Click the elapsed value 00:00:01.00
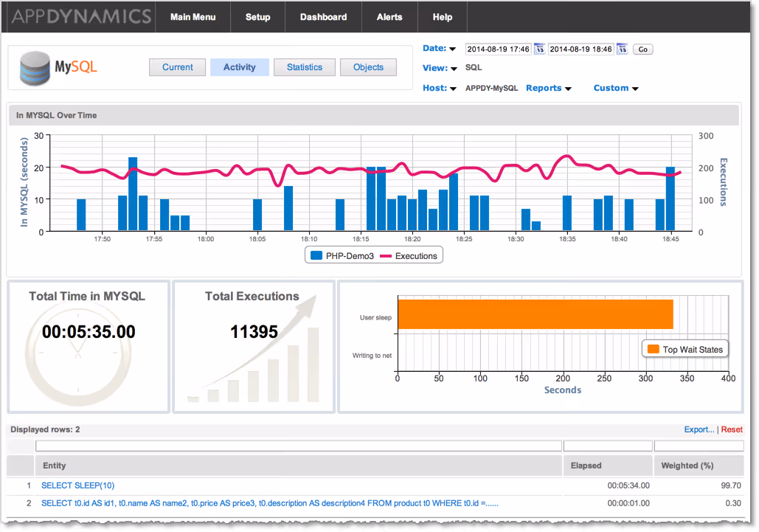This screenshot has height=532, width=759. (628, 503)
